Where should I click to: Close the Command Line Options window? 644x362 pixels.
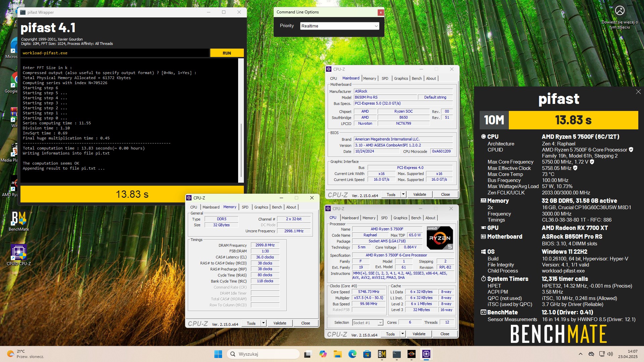380,12
